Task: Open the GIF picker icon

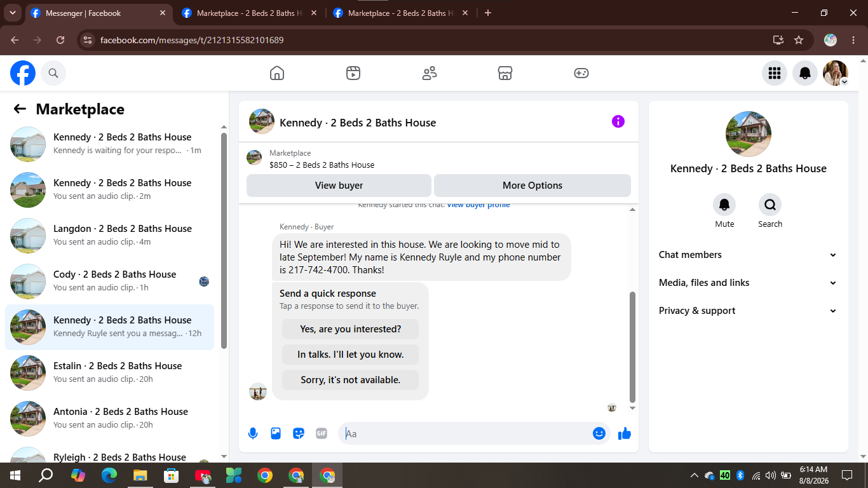Action: (x=322, y=433)
